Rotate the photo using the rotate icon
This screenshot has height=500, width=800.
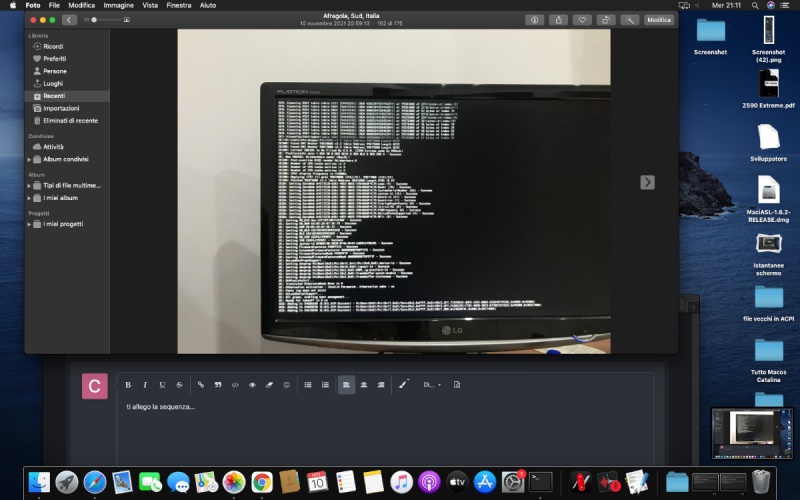[x=606, y=20]
